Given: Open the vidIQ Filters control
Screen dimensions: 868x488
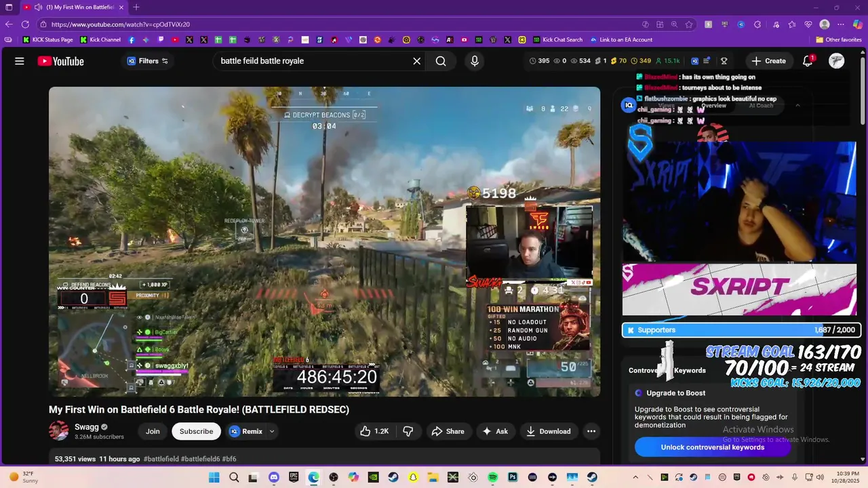Looking at the screenshot, I should (x=148, y=61).
